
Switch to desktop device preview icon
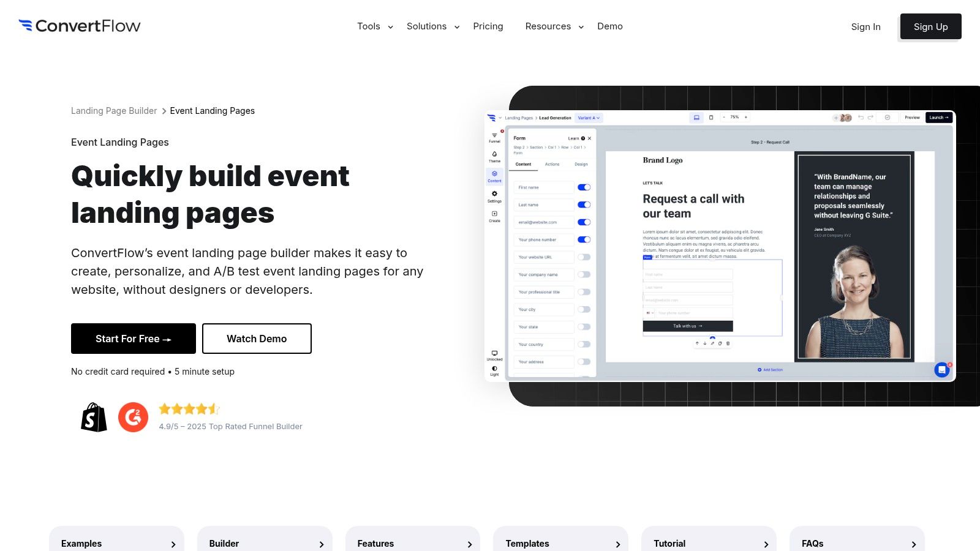pos(696,118)
